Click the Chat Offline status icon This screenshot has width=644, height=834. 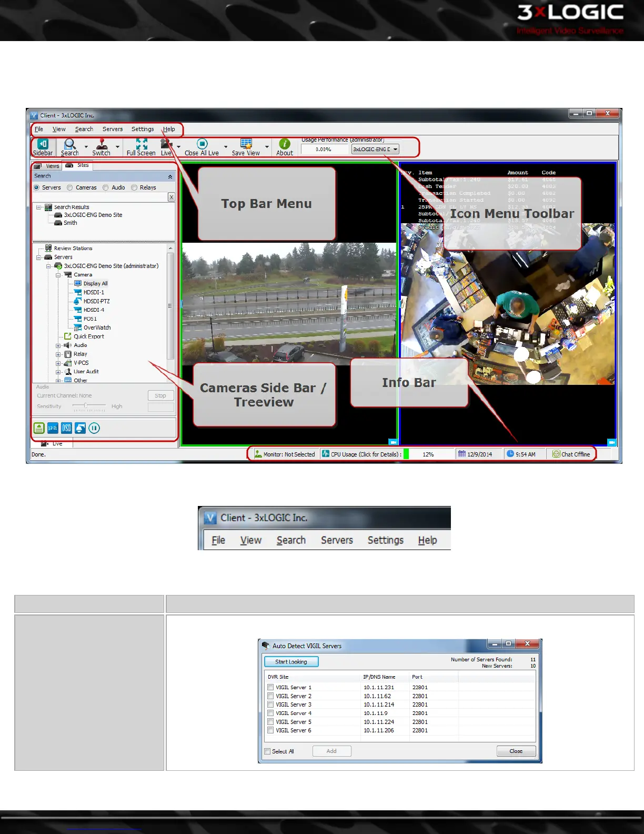coord(556,454)
